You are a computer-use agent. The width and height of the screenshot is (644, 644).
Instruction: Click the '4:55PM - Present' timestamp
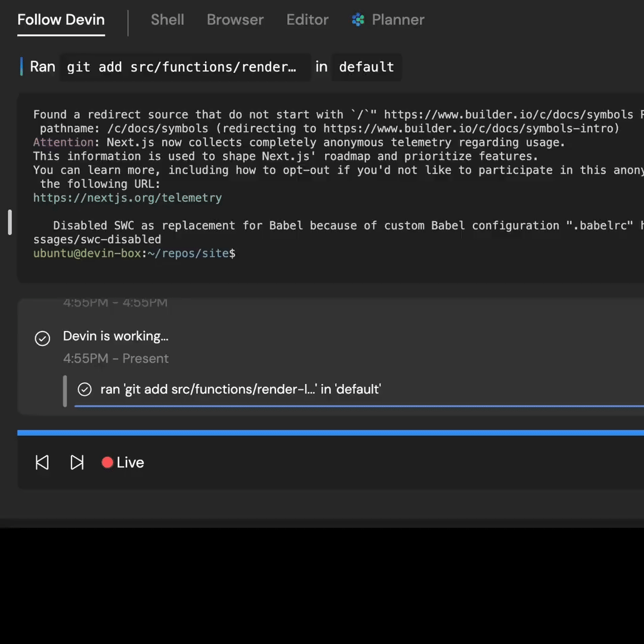(116, 358)
